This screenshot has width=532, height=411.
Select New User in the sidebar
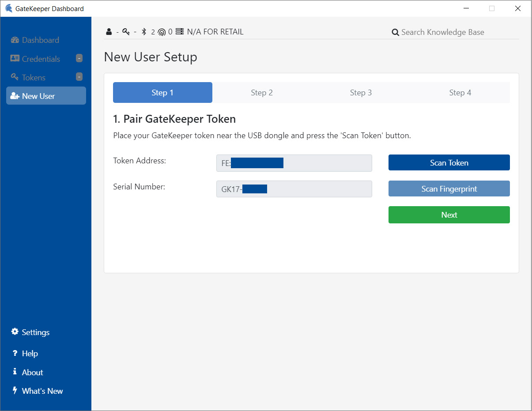[46, 96]
